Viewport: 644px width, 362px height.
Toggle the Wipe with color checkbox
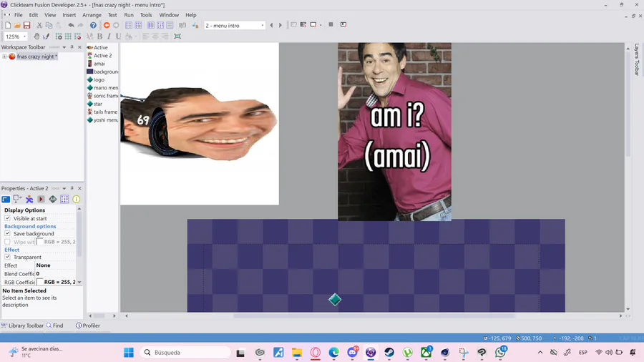7,242
